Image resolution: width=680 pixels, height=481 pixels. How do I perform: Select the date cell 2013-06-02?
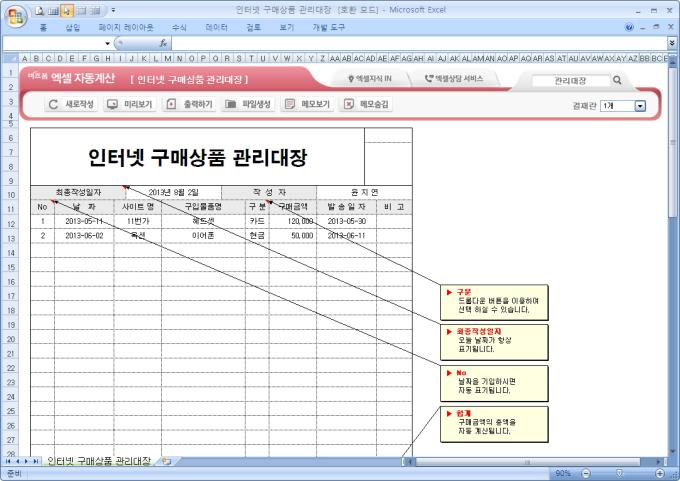tap(84, 236)
